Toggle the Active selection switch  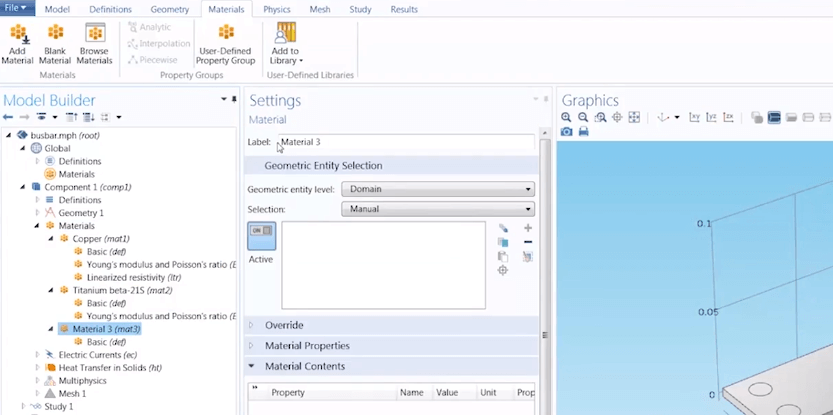(x=260, y=236)
